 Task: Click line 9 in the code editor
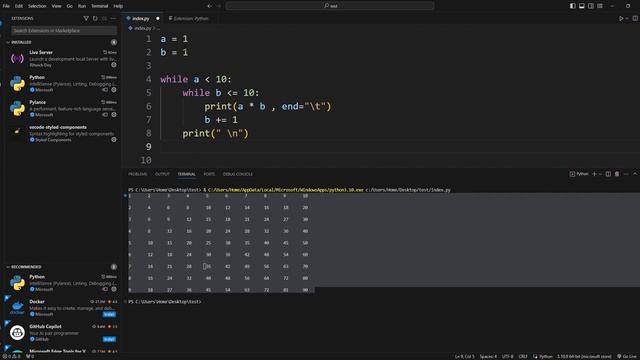(400, 147)
